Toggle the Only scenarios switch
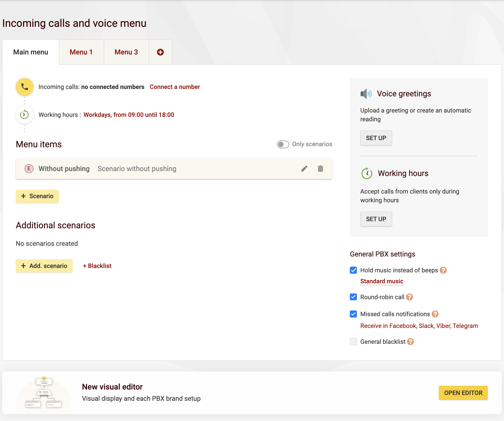The width and height of the screenshot is (504, 421). tap(283, 144)
